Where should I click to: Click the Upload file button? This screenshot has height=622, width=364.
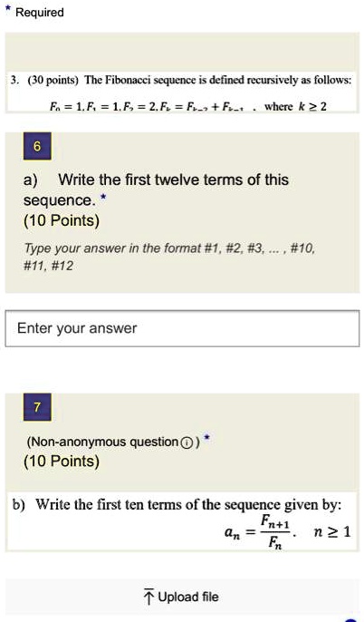[x=182, y=597]
